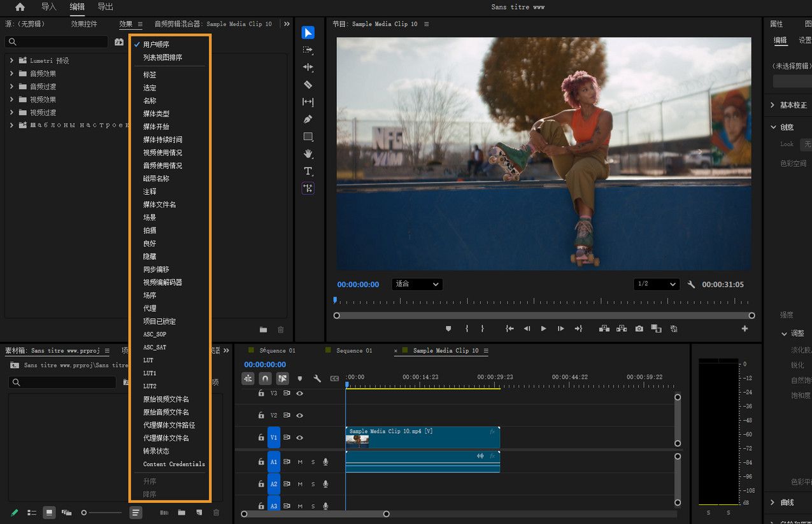
Task: Switch to the 导出 workspace tab
Action: tap(105, 7)
